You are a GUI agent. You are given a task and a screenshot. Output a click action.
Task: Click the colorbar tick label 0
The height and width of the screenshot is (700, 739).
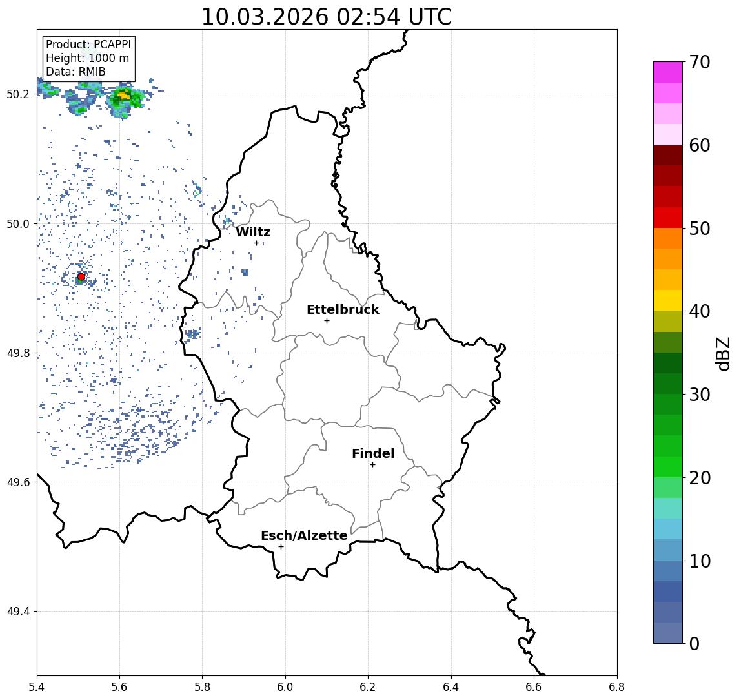pyautogui.click(x=694, y=644)
